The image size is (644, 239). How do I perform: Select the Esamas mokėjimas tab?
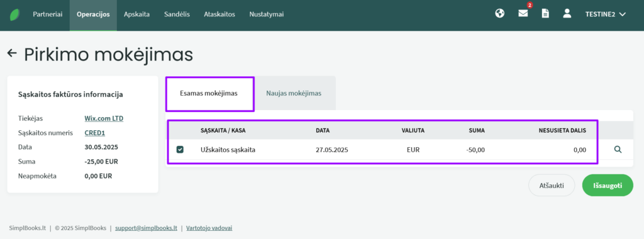pos(209,93)
